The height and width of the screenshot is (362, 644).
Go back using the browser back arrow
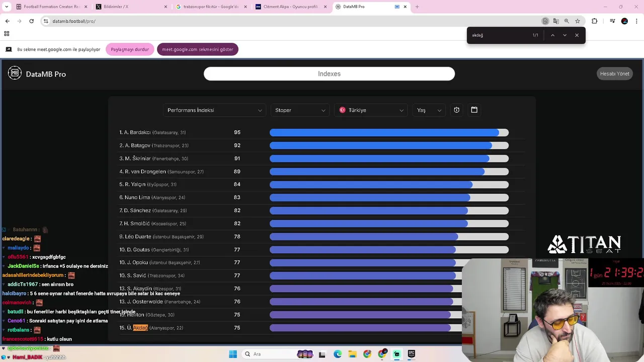[x=7, y=21]
